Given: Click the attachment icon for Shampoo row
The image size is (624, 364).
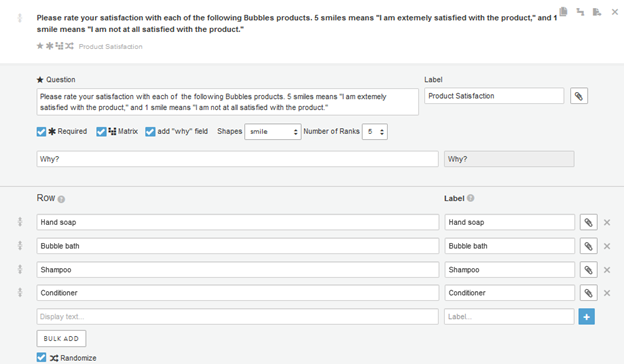Looking at the screenshot, I should [x=588, y=270].
